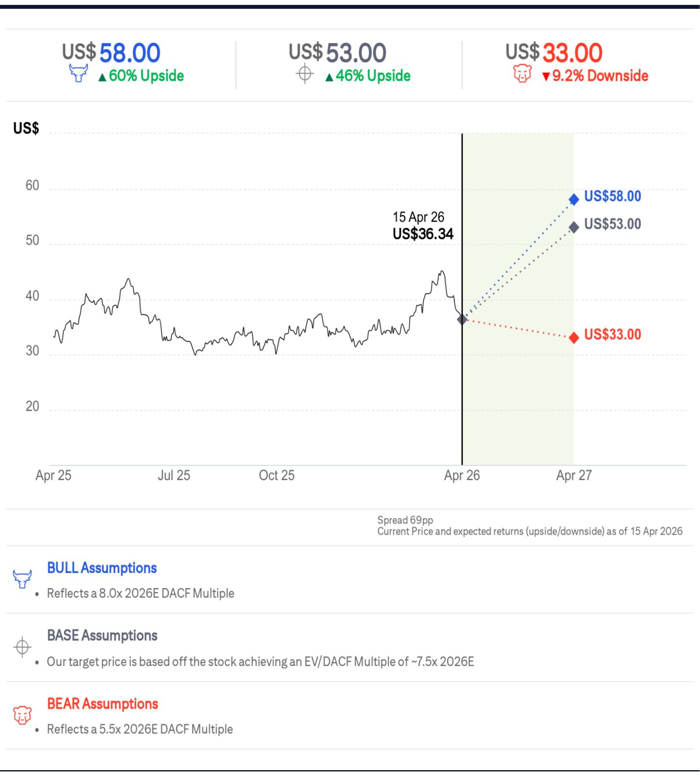Click the bull icon beside BULL Assumptions
The width and height of the screenshot is (700, 776).
[22, 579]
